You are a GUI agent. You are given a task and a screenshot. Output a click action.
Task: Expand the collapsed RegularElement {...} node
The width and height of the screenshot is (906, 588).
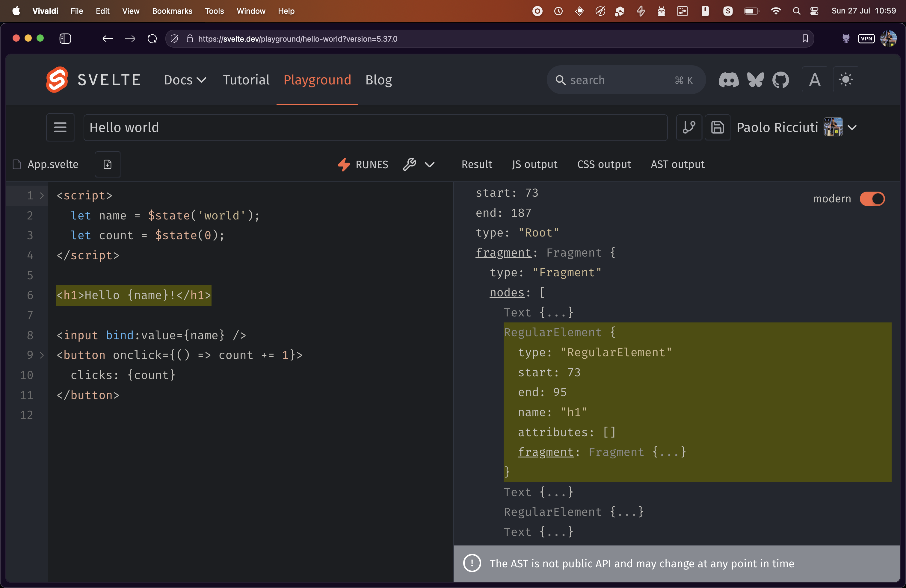(574, 512)
